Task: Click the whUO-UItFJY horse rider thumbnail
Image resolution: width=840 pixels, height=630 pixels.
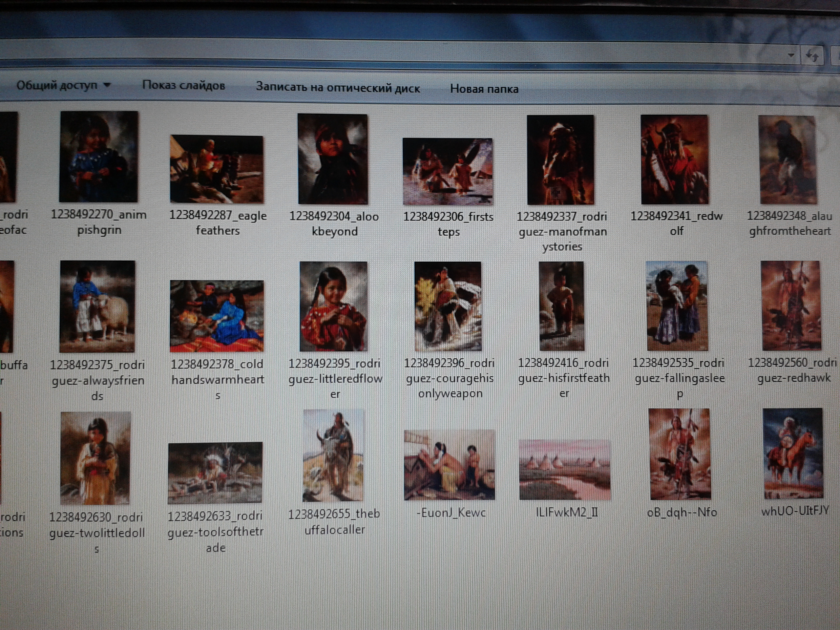Action: pos(793,453)
